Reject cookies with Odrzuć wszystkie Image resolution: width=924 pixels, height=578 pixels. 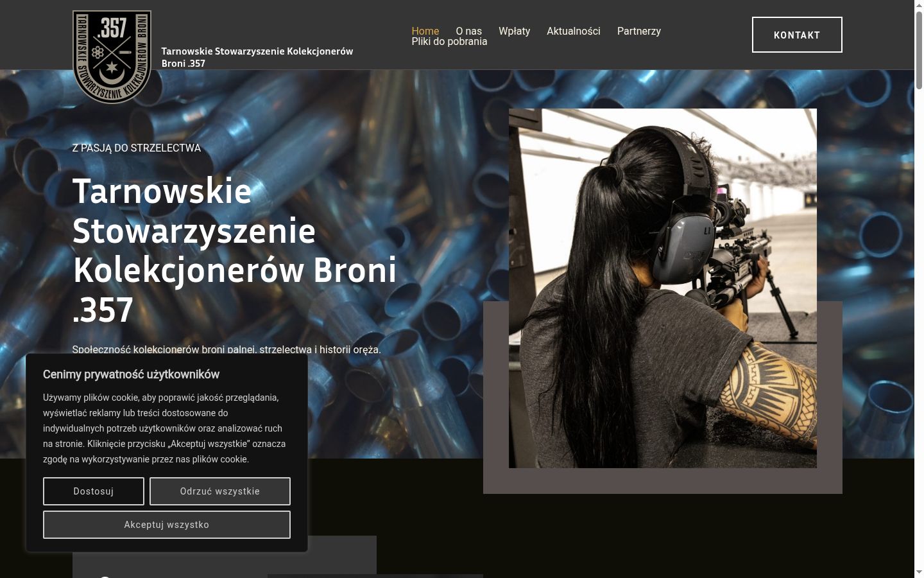220,491
